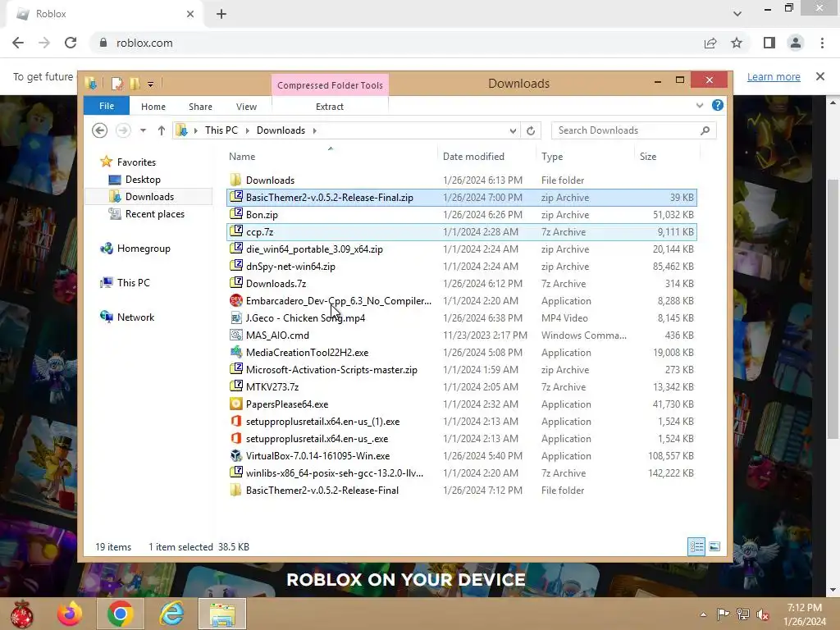Viewport: 840px width, 630px height.
Task: Select J.Geco - Chicken Song.mp4 video icon
Action: 235,317
